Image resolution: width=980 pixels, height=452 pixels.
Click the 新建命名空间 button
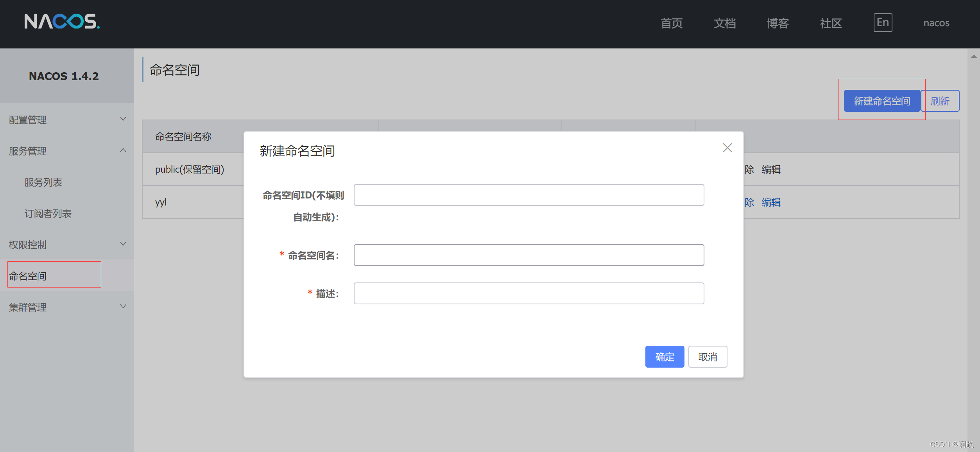coord(882,101)
